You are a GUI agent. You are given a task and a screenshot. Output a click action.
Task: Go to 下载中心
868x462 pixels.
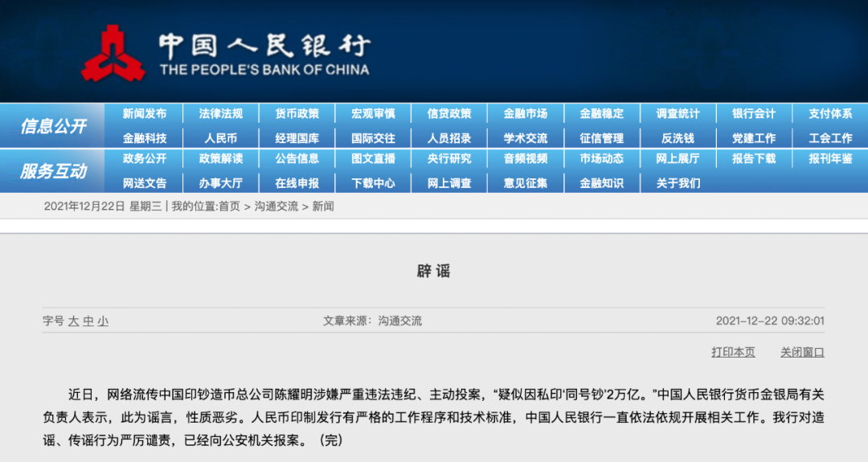(x=373, y=183)
